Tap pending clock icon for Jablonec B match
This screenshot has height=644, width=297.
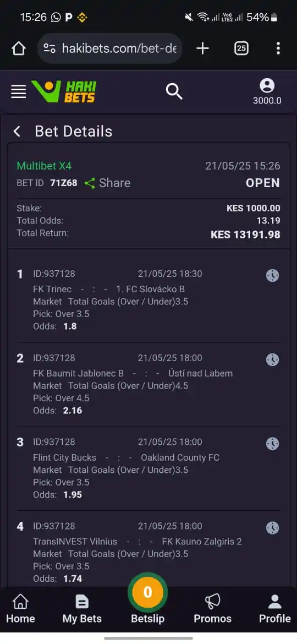272,360
